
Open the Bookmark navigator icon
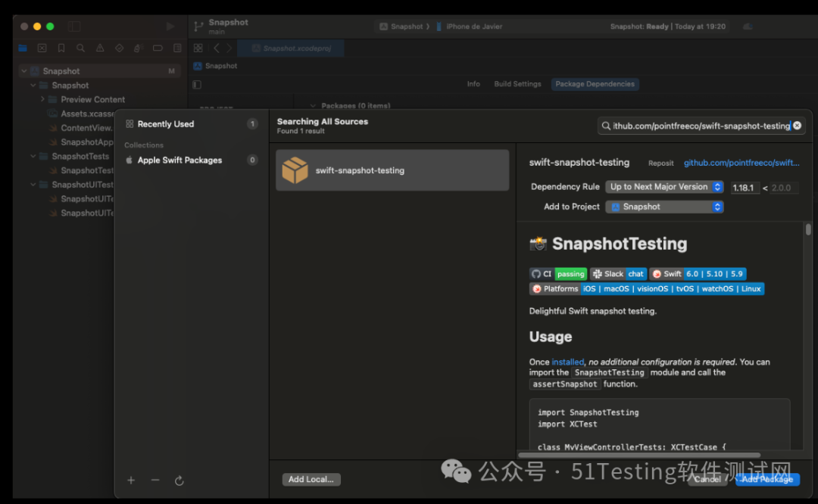[x=61, y=48]
